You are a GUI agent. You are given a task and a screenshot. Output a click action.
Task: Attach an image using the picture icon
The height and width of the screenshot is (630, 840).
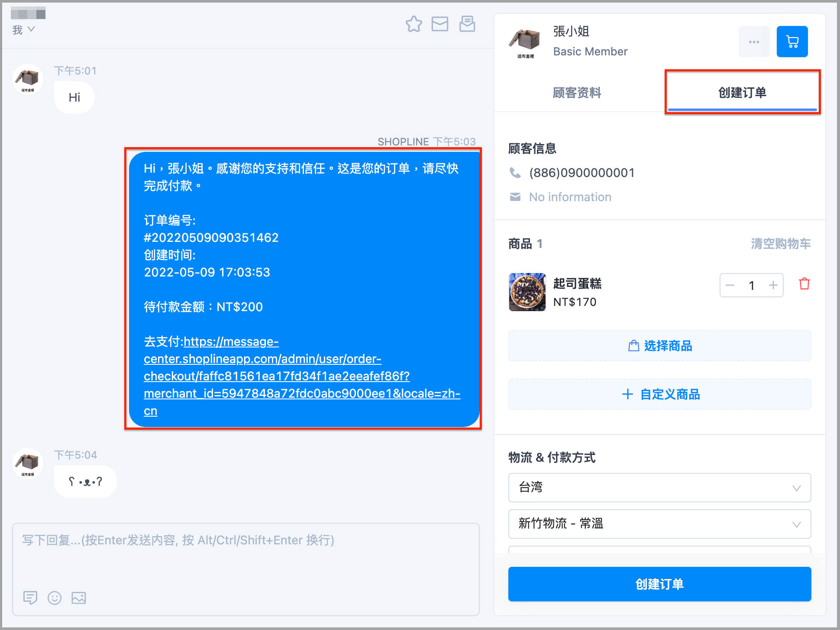tap(79, 598)
